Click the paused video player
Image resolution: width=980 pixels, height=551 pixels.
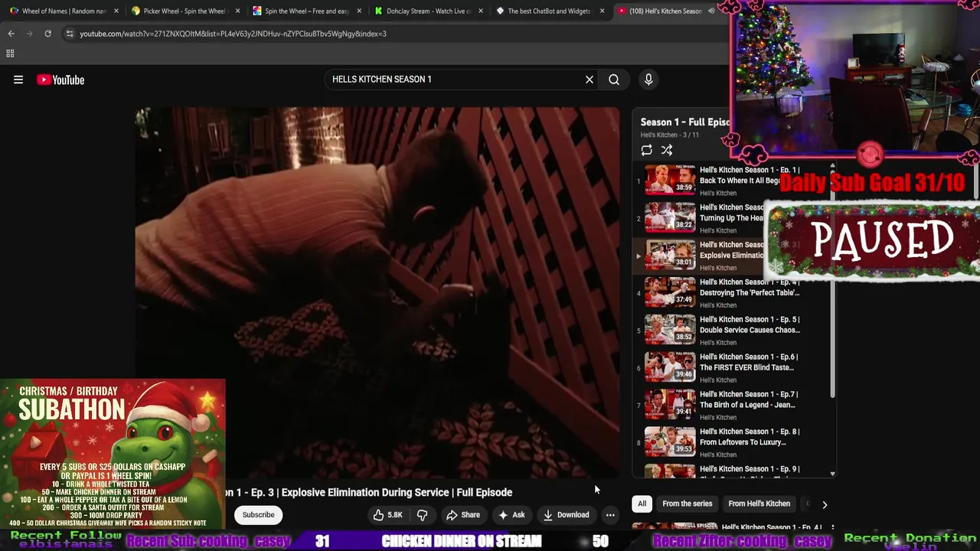click(377, 293)
